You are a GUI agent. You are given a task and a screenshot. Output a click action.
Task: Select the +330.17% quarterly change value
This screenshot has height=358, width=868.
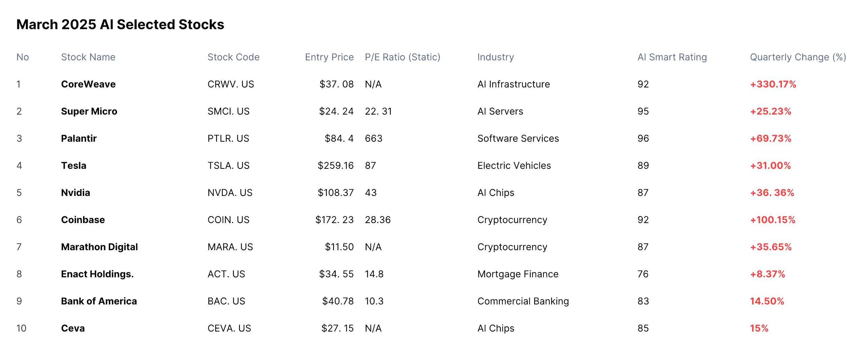pyautogui.click(x=773, y=84)
